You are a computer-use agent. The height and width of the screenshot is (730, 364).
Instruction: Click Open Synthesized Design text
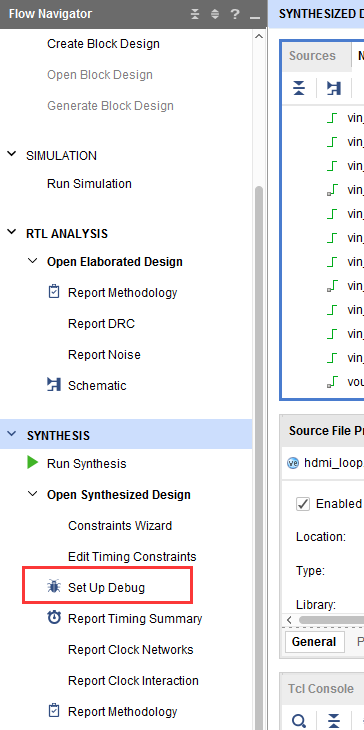(119, 494)
